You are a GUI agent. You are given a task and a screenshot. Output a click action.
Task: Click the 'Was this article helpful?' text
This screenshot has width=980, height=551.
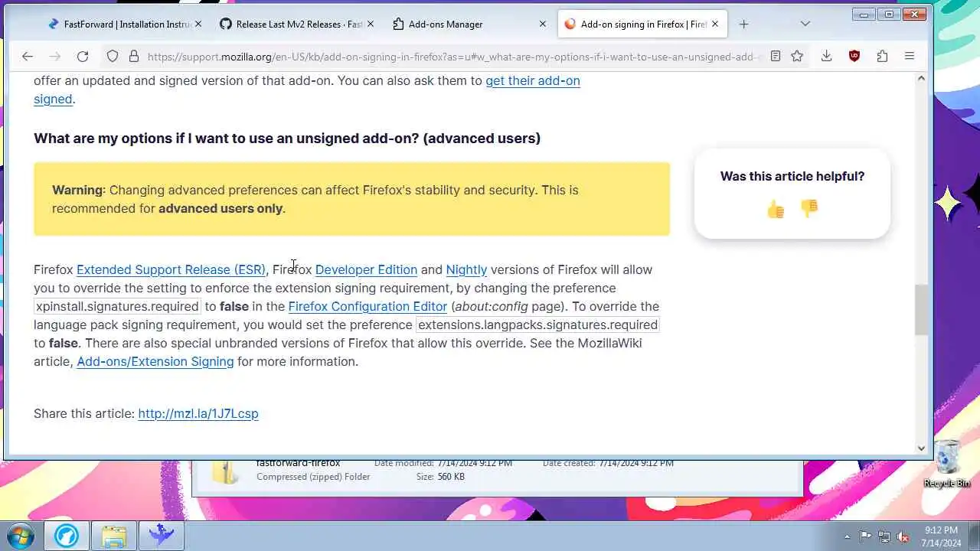coord(792,176)
